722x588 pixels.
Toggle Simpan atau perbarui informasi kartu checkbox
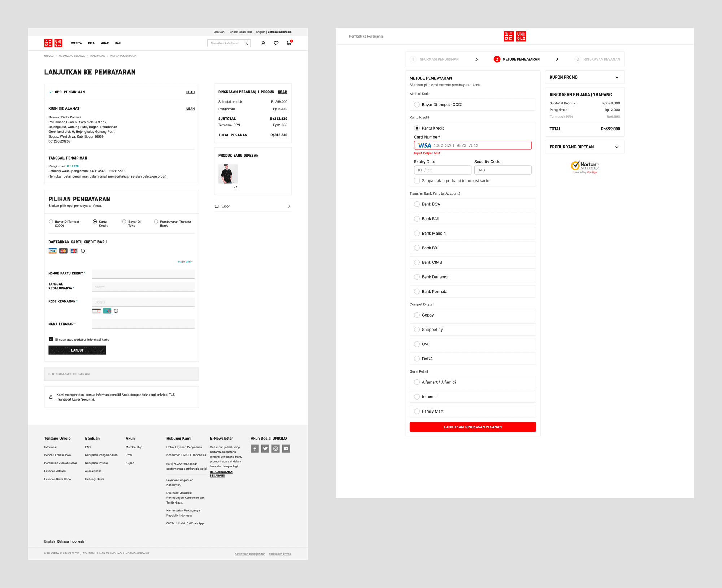(x=51, y=339)
